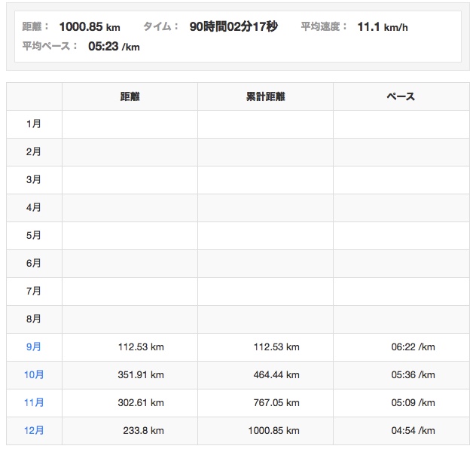
Task: Click the 6月 row label
Action: (33, 263)
